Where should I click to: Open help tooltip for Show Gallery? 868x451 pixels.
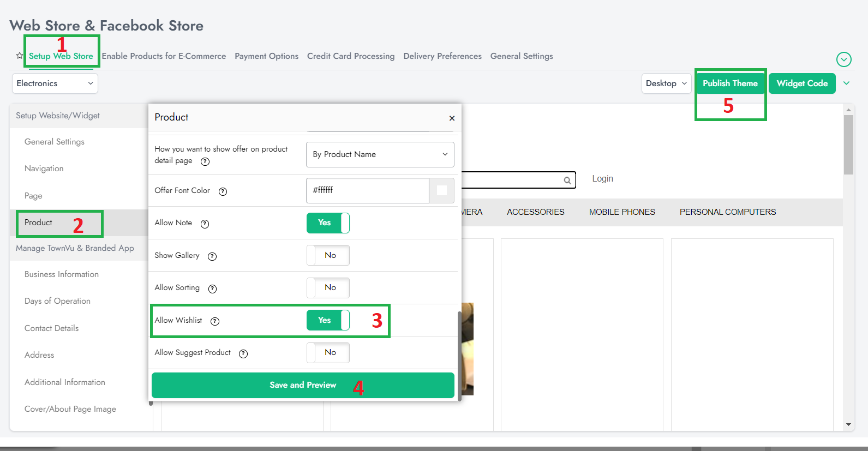click(212, 256)
